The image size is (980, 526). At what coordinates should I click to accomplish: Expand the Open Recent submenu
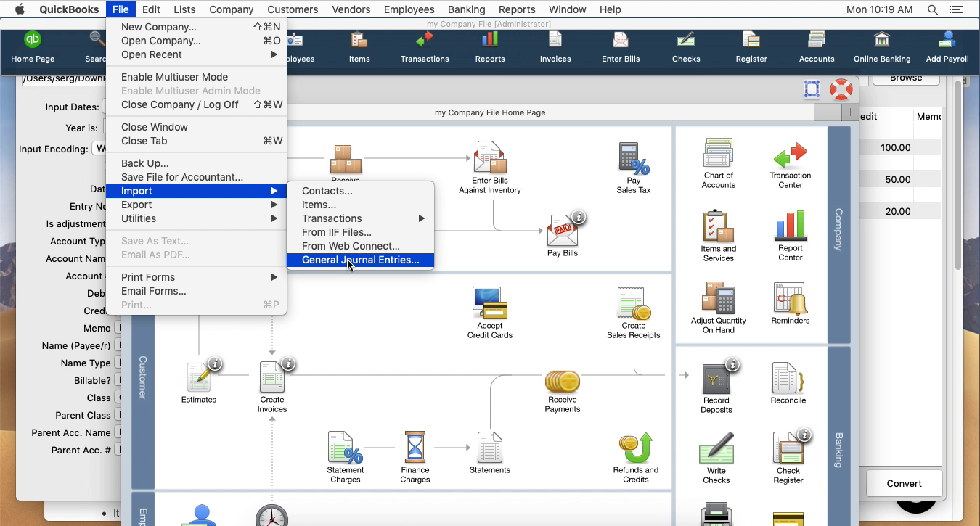(x=196, y=54)
